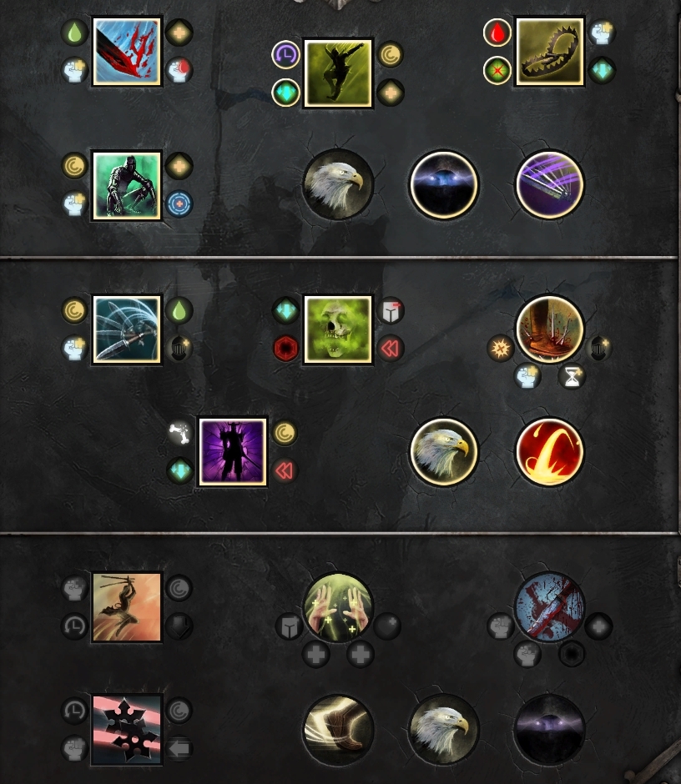The height and width of the screenshot is (784, 681).
Task: Select the black shuriken skill icon
Action: 127,730
